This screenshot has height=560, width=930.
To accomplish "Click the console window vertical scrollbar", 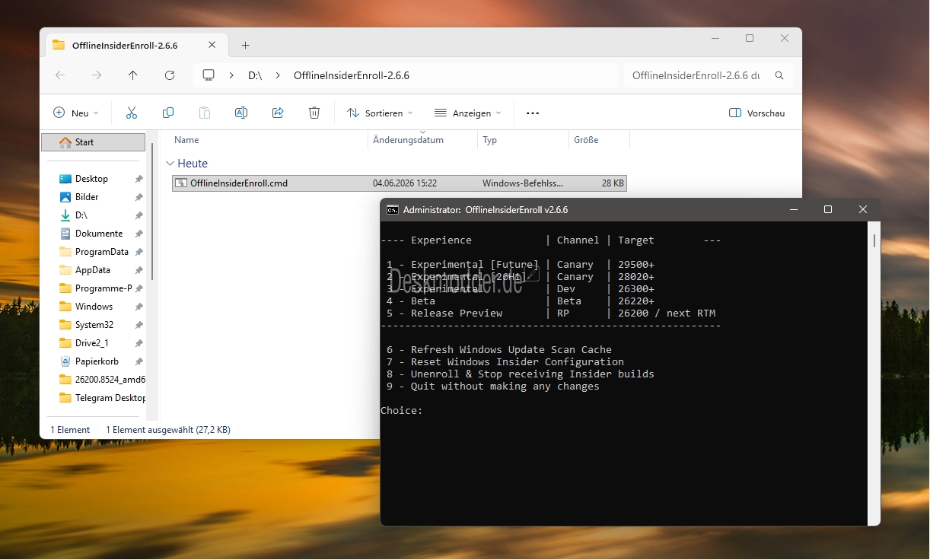I will tap(874, 241).
